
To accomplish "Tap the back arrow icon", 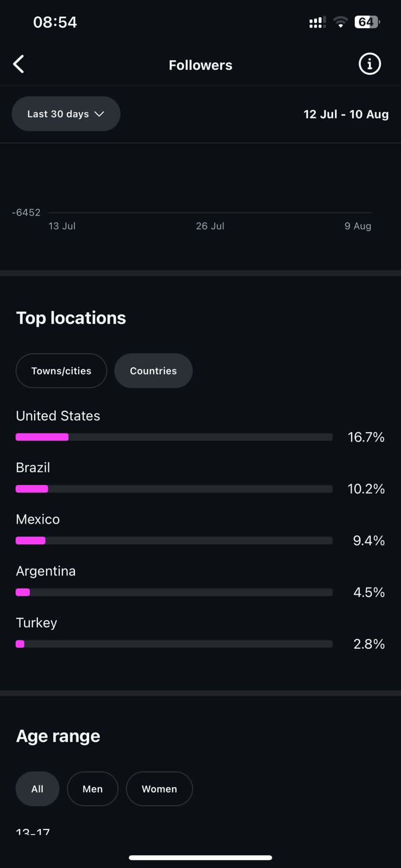I will click(x=19, y=64).
